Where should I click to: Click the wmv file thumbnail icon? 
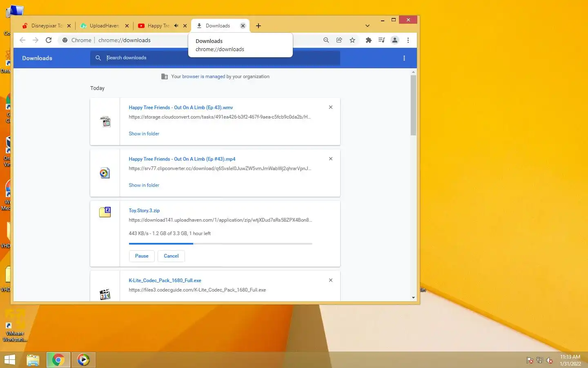pyautogui.click(x=105, y=121)
